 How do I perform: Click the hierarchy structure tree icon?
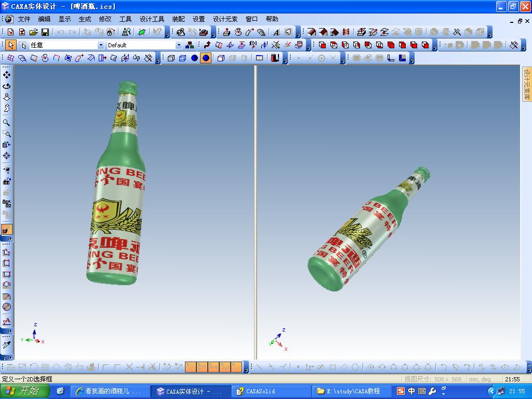[x=190, y=45]
